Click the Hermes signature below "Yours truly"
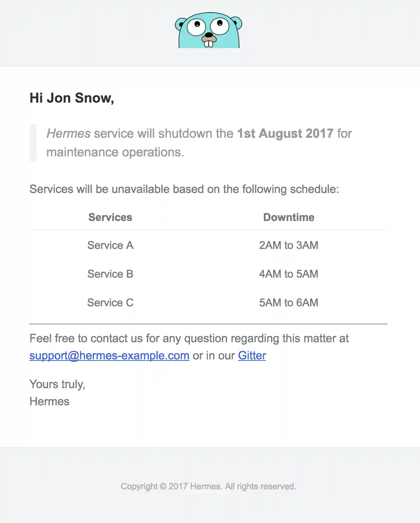420x523 pixels. 49,401
